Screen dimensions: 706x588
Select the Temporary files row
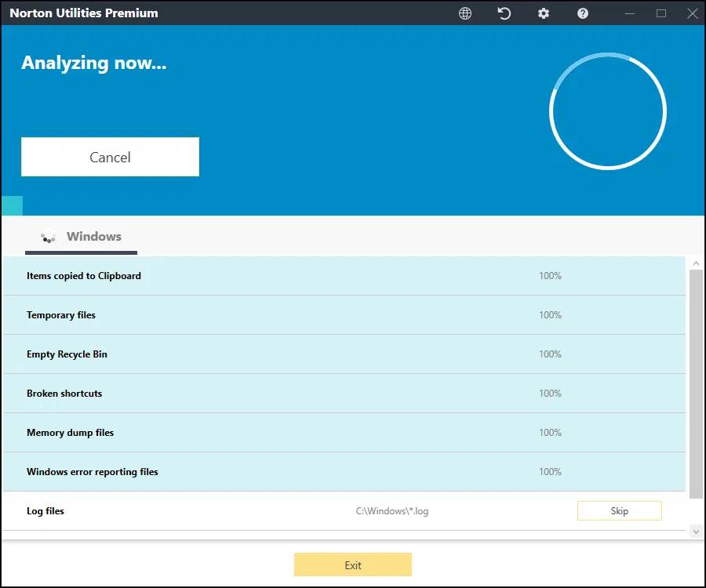tap(344, 315)
